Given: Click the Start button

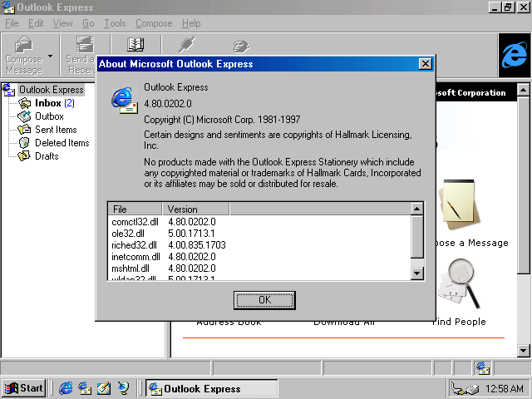Looking at the screenshot, I should 23,388.
